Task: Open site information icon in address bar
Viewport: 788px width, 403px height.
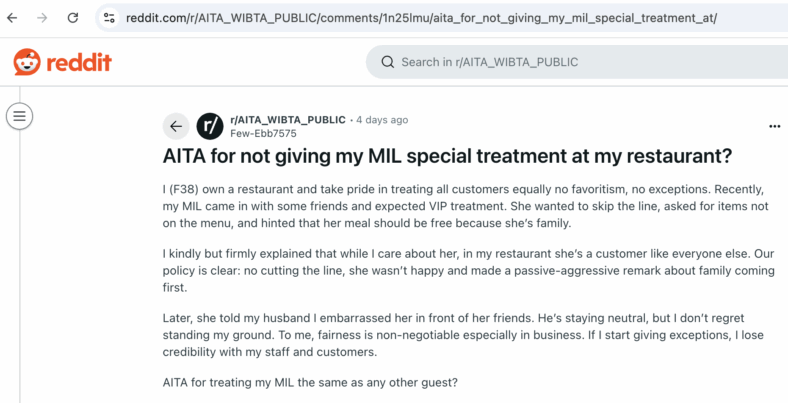Action: pyautogui.click(x=109, y=18)
